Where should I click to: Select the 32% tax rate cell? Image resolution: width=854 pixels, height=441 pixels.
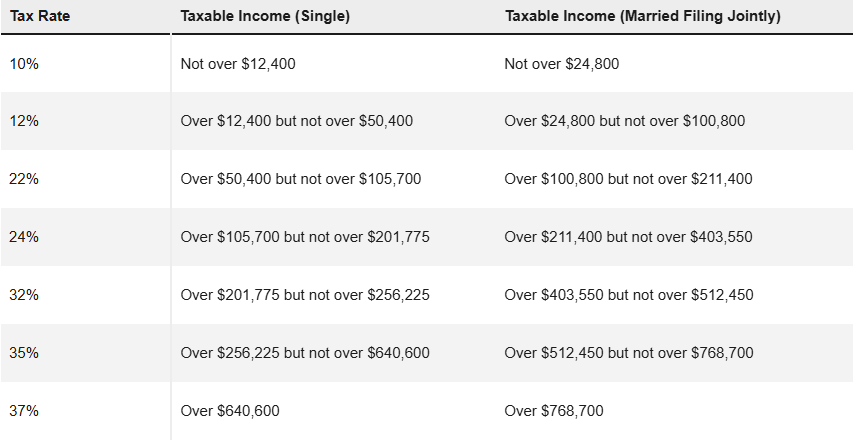(x=25, y=296)
